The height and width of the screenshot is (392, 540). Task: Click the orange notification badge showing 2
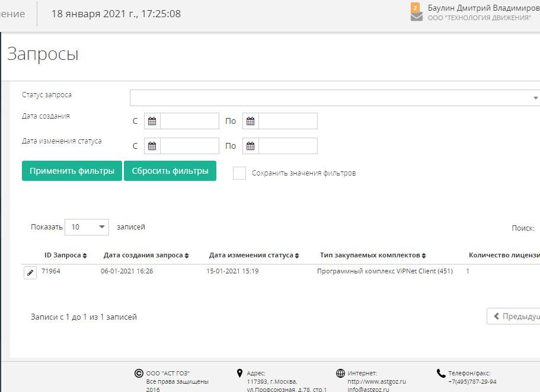(415, 8)
